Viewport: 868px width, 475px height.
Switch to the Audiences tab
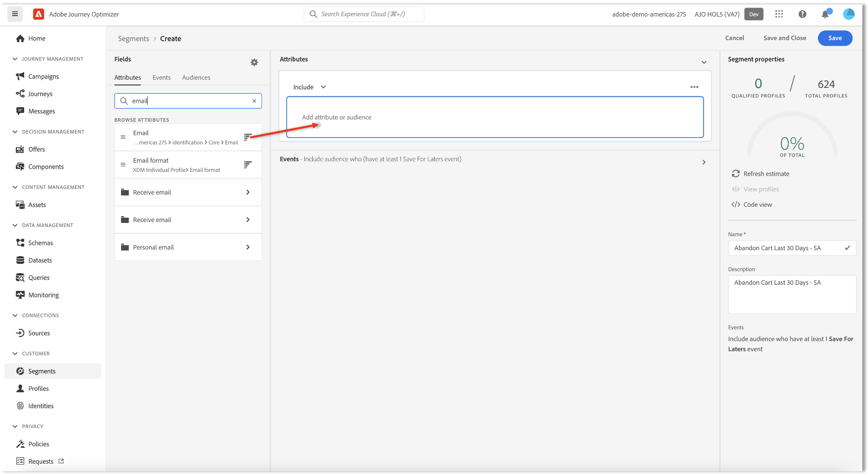coord(196,78)
